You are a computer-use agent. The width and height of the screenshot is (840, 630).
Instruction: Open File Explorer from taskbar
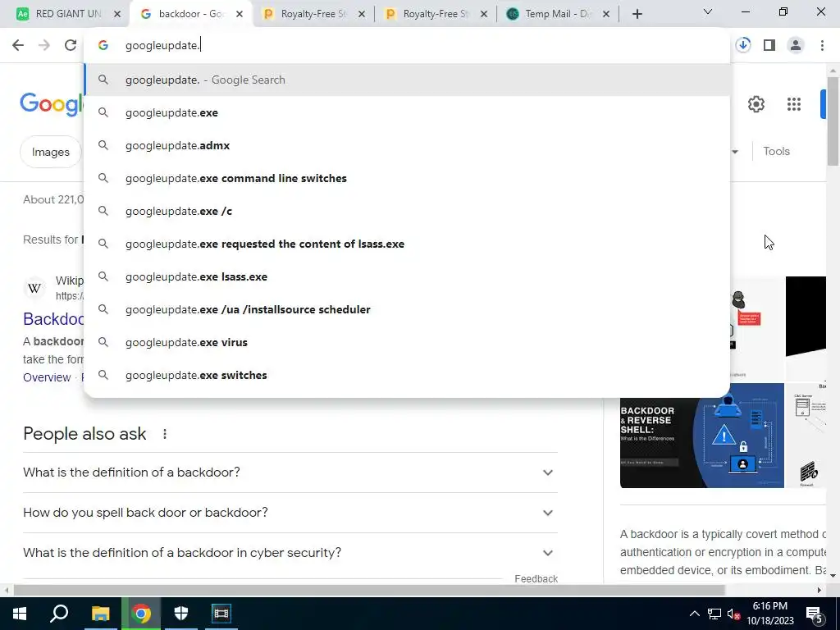100,614
